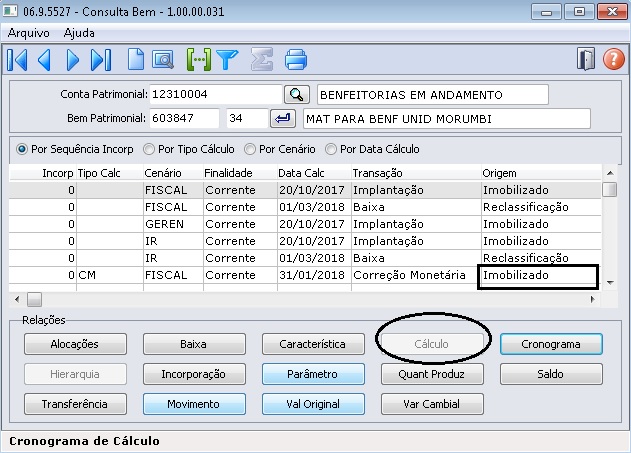Screen dimensions: 631x453
Task: Click the Conta Patrimonial lookup magnifier
Action: coord(297,95)
